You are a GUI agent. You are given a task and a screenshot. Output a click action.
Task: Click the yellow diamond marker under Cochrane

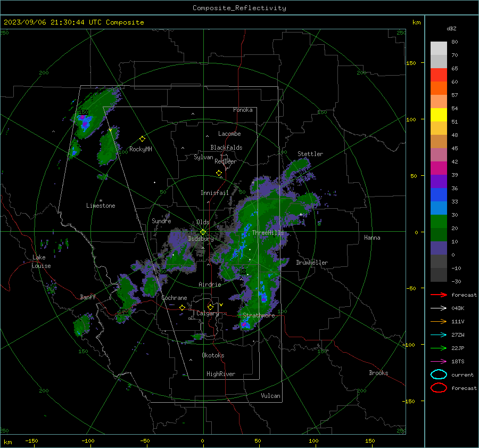click(182, 307)
